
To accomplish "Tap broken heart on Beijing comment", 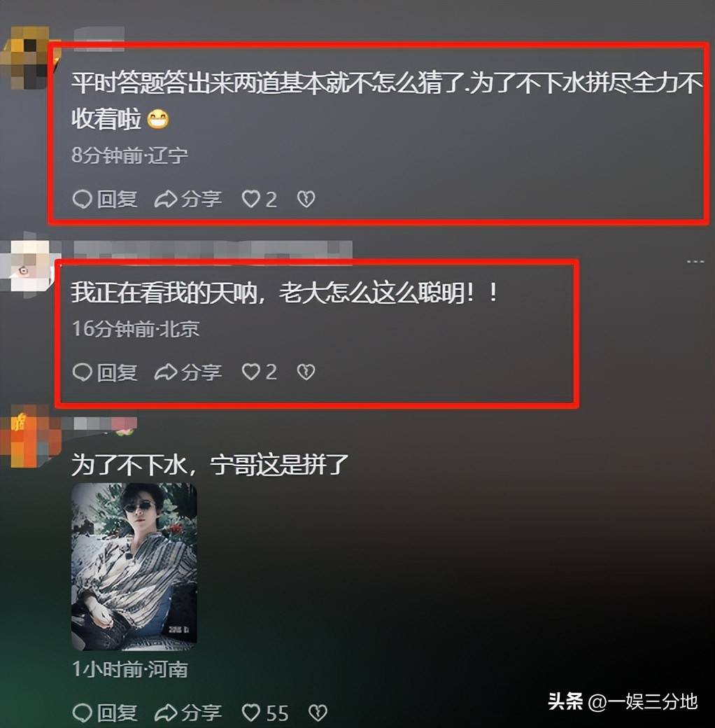I will (306, 372).
